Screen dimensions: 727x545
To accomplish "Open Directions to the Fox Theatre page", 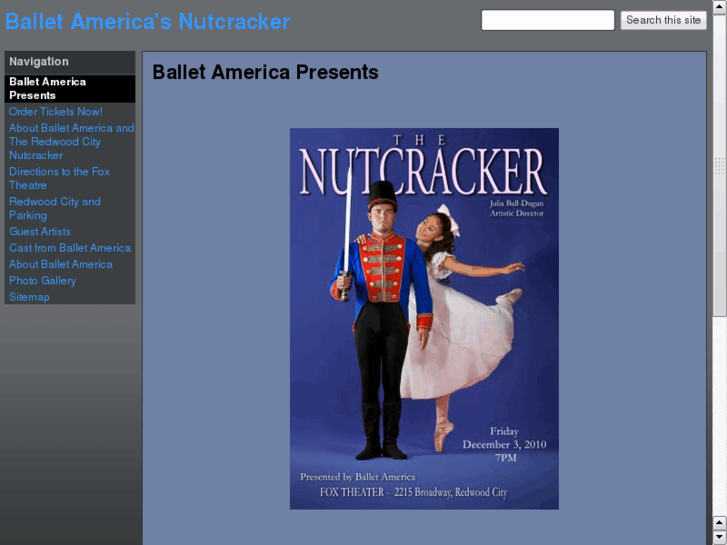I will click(x=59, y=178).
